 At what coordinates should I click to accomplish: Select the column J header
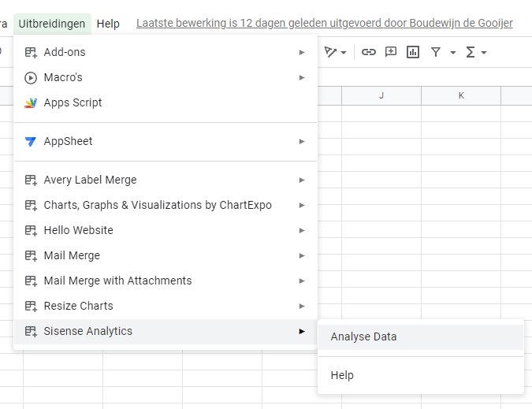(381, 95)
